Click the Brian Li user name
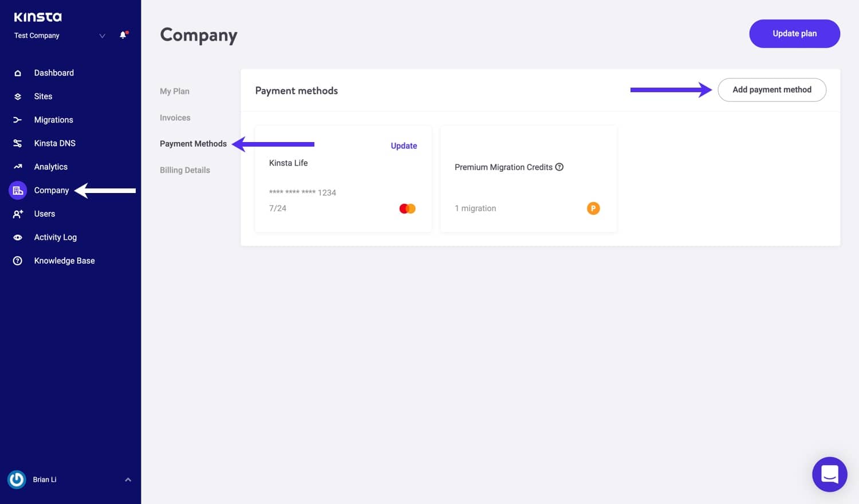This screenshot has height=504, width=859. (x=45, y=479)
